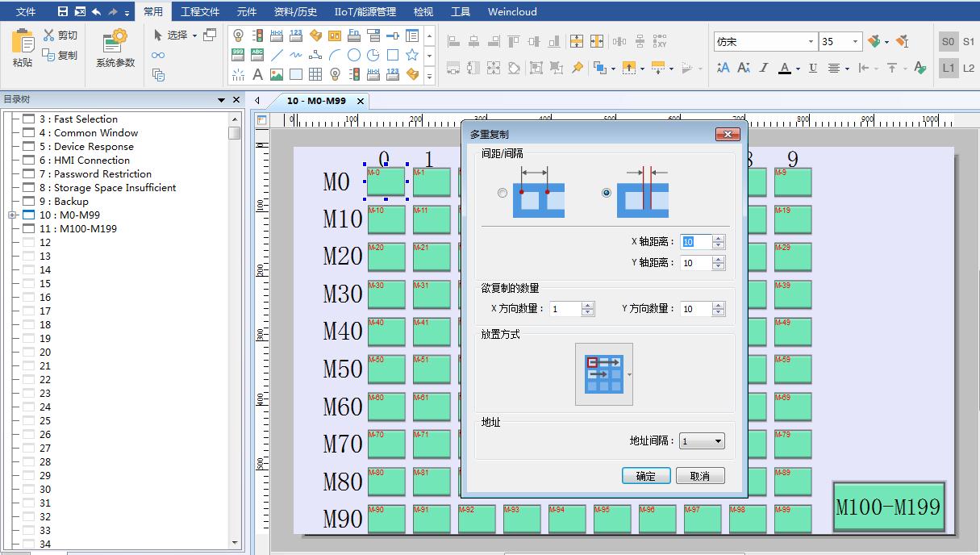980x555 pixels.
Task: Click the 取消 cancel button
Action: coord(699,476)
